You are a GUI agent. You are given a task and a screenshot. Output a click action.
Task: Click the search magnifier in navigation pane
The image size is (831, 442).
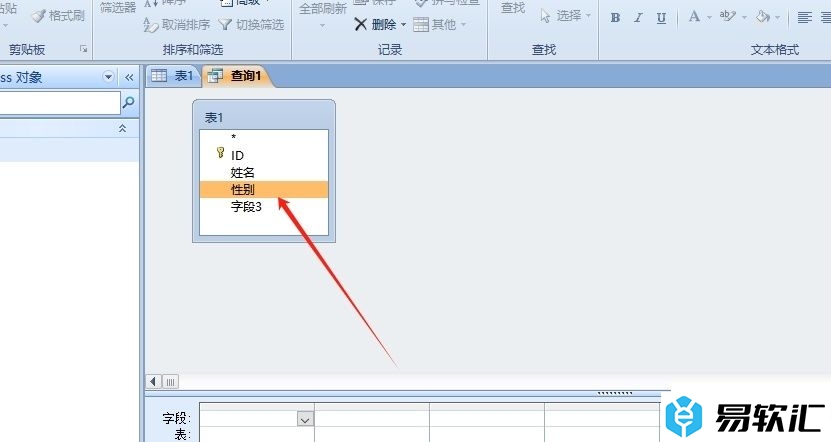coord(128,102)
